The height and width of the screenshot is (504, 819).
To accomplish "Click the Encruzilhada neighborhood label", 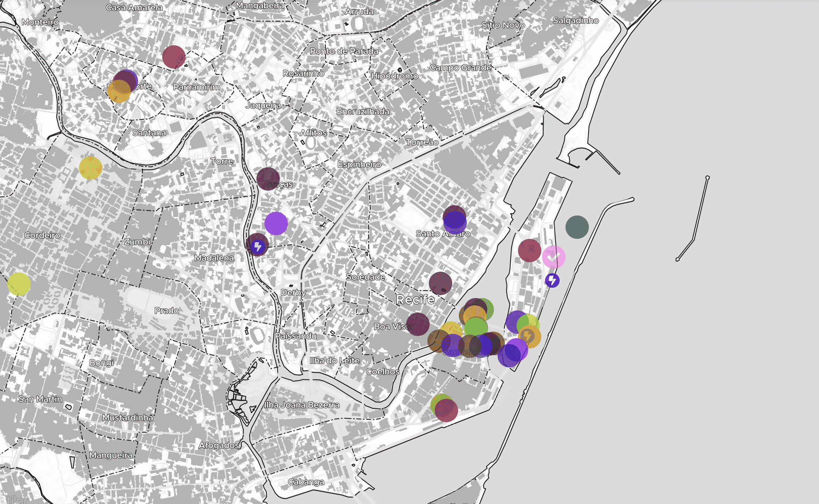I will (x=363, y=111).
